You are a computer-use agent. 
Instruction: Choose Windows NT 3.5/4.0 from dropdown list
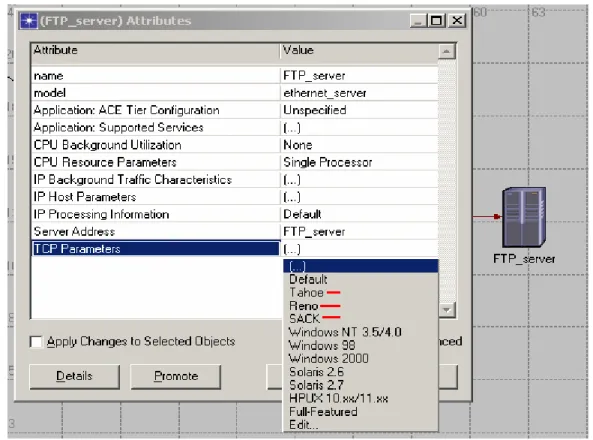pyautogui.click(x=360, y=332)
